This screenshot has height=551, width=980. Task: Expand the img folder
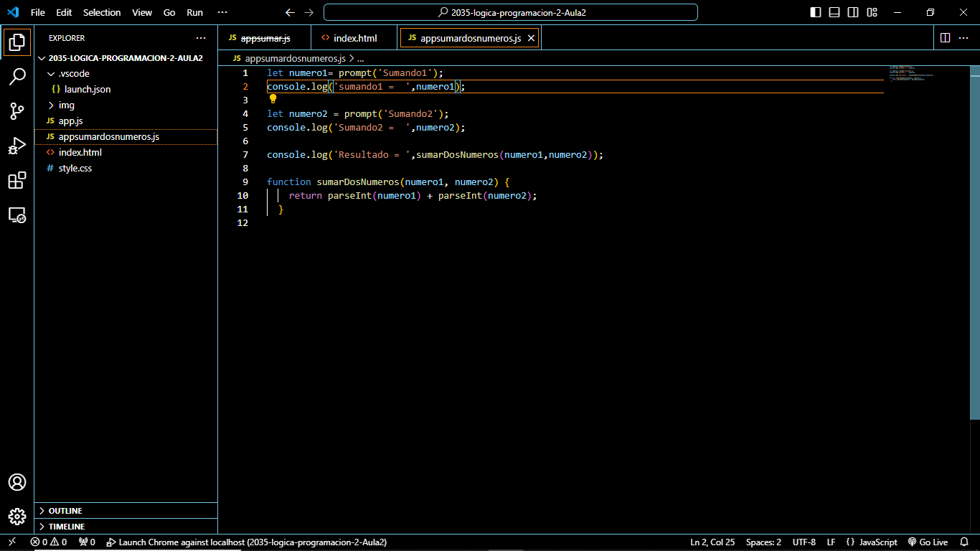pos(126,105)
